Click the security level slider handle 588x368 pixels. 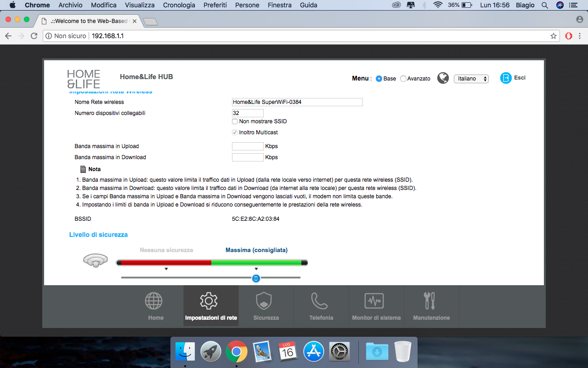(x=256, y=278)
